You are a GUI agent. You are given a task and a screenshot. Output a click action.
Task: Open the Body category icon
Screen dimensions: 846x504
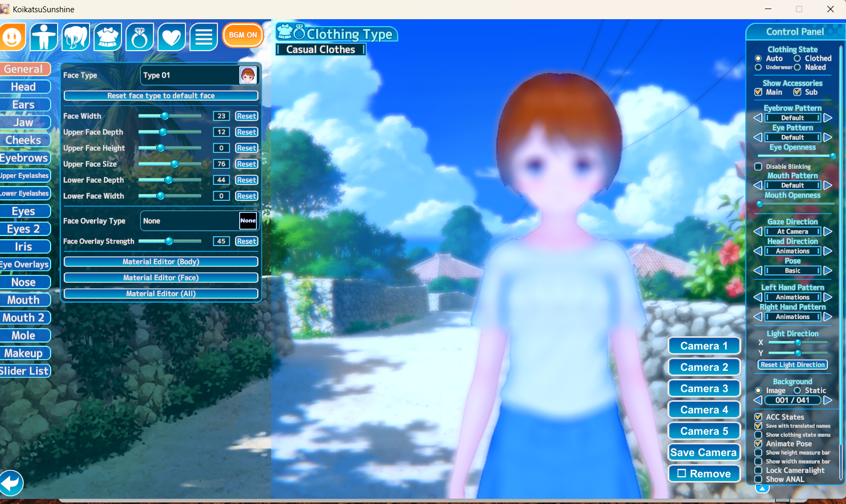tap(44, 37)
